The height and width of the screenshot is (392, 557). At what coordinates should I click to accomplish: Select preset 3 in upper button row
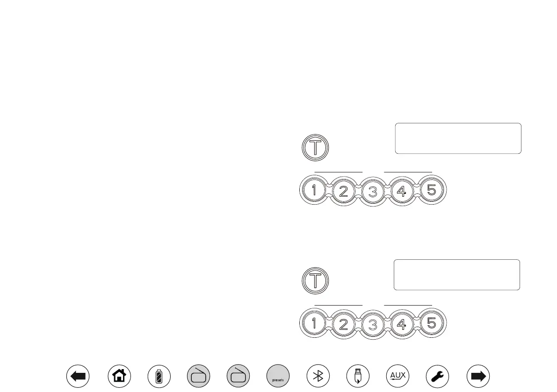coord(373,192)
